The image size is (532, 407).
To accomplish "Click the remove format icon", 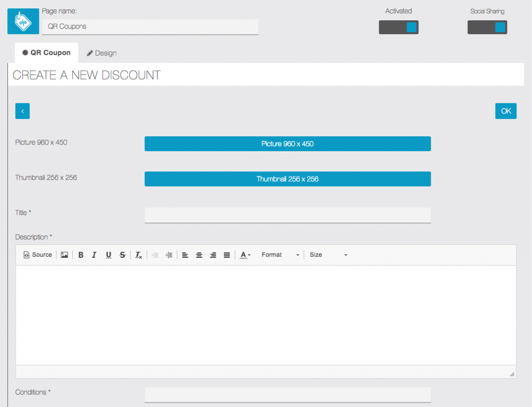I will (x=139, y=255).
